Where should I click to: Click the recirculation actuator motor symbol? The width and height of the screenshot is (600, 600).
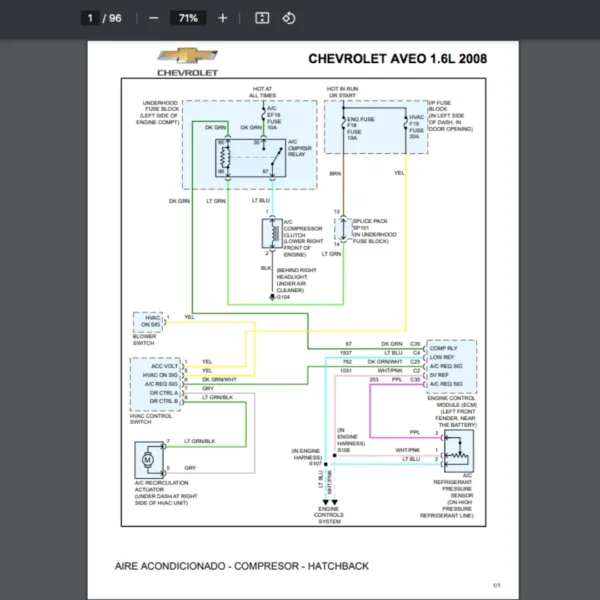coord(147,459)
